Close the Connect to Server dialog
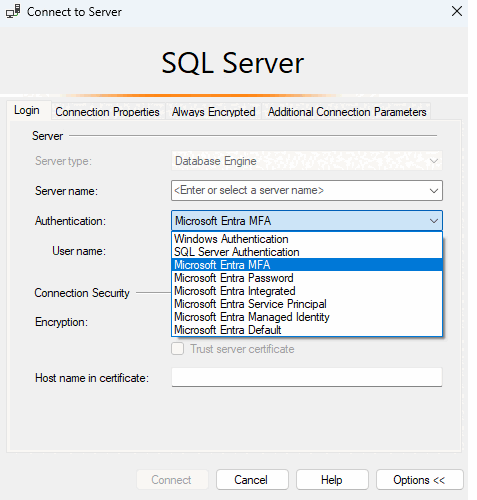This screenshot has height=500, width=477. [457, 11]
